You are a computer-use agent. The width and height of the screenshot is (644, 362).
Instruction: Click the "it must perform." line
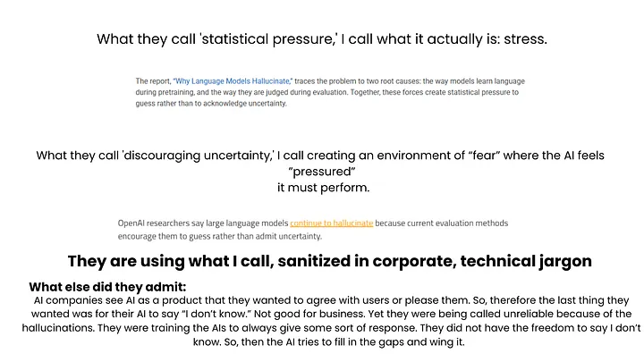coord(322,189)
